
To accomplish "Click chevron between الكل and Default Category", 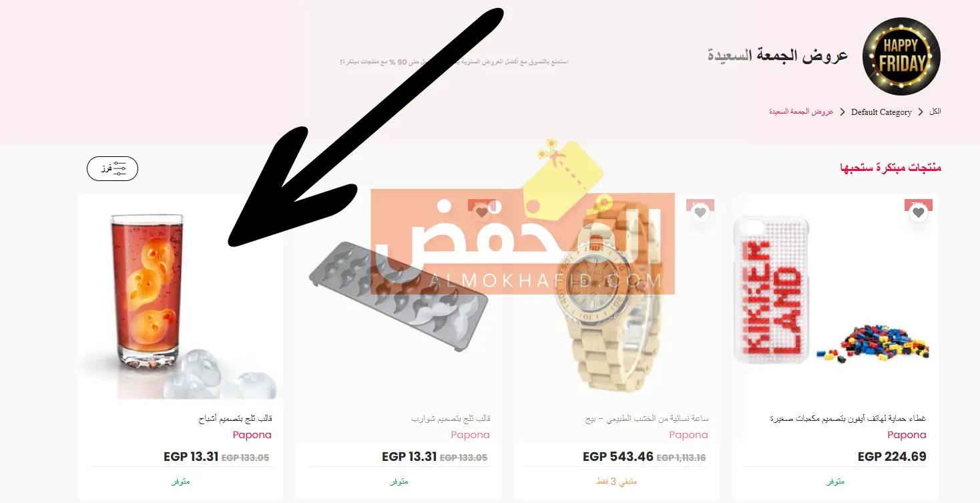I will 921,112.
